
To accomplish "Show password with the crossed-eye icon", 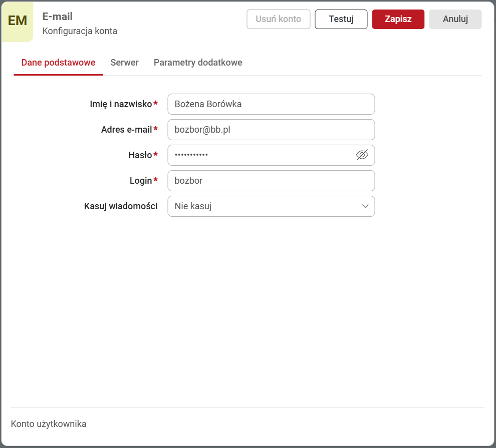I will point(362,155).
